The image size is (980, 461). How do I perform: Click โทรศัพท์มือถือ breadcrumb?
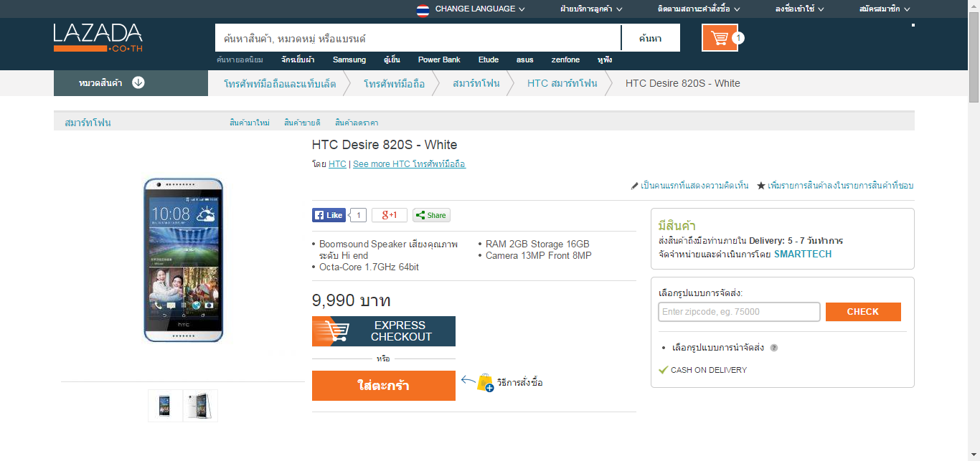(394, 83)
